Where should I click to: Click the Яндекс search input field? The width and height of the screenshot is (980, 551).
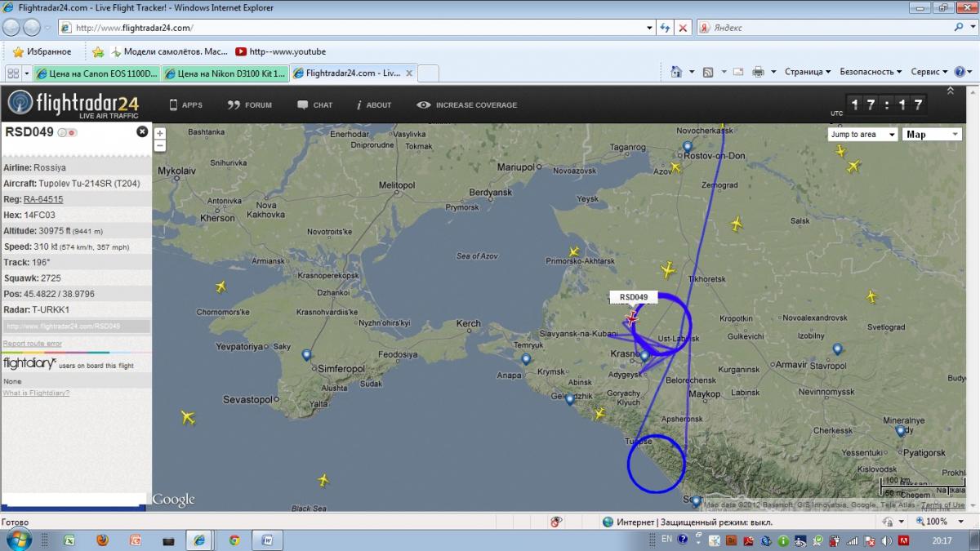pos(825,28)
